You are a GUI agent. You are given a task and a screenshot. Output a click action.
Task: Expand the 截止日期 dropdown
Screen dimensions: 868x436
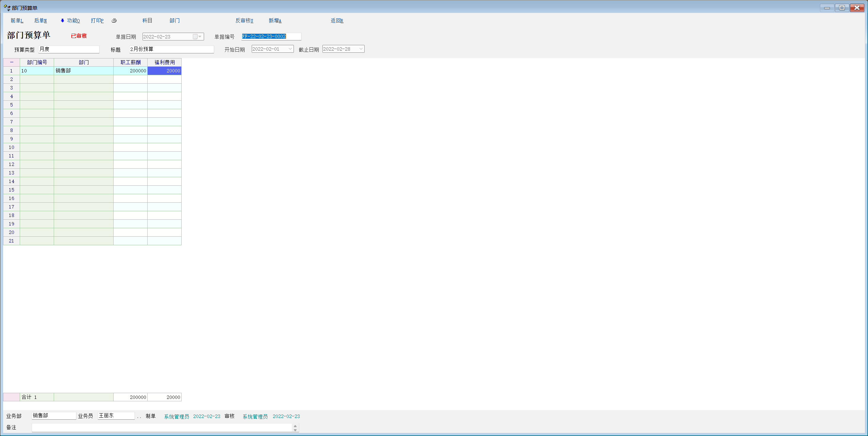(361, 49)
